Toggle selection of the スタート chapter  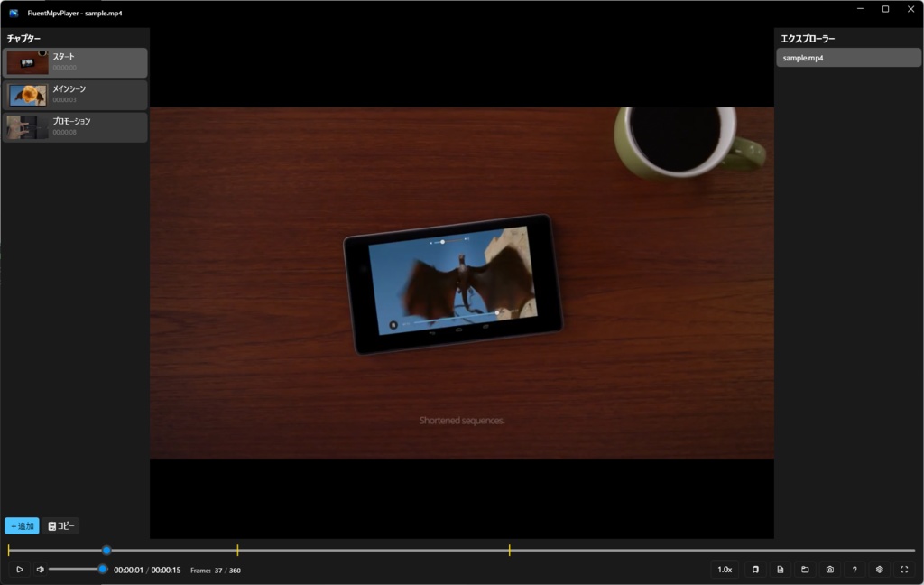(75, 62)
